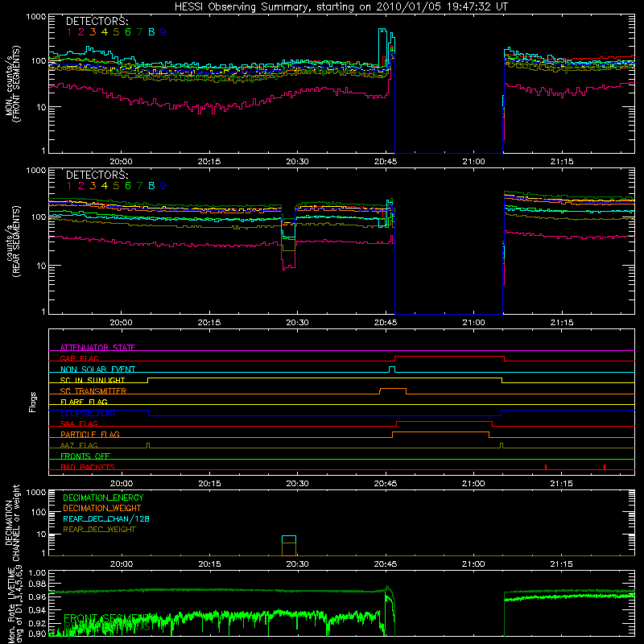Click the REAR_DEC_CHAN/128 legend entry

(x=106, y=518)
